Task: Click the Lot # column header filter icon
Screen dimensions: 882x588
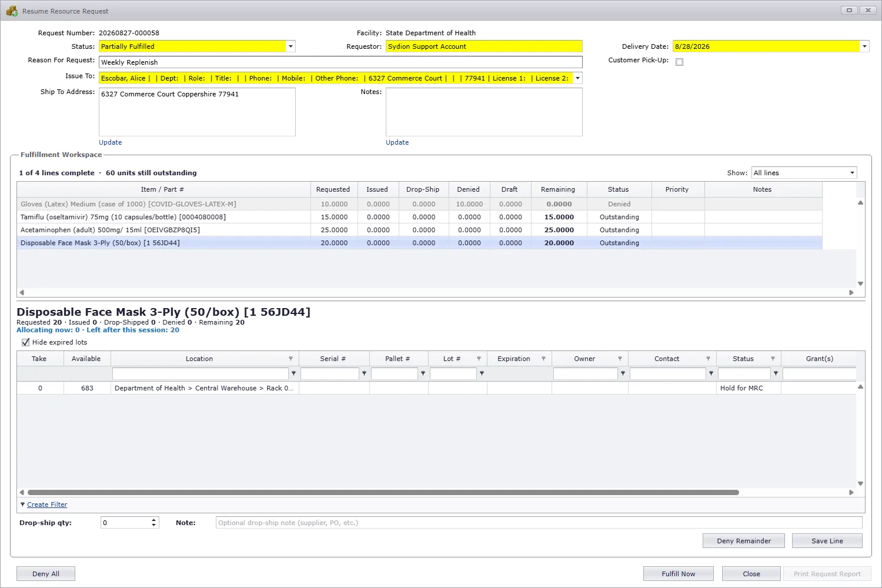Action: coord(479,359)
